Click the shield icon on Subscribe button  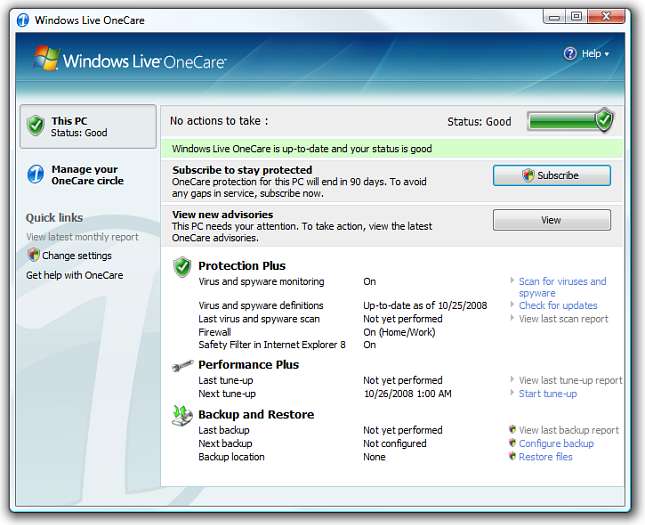pyautogui.click(x=528, y=175)
